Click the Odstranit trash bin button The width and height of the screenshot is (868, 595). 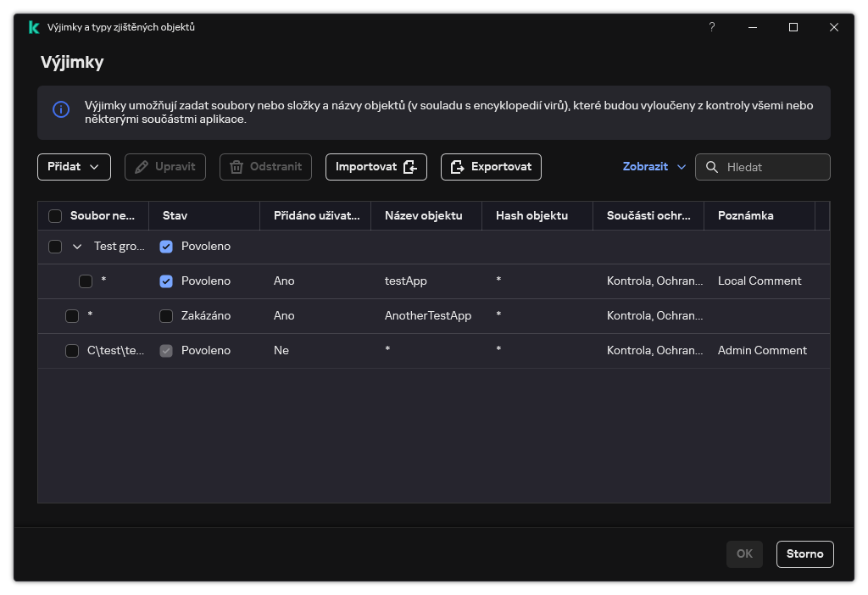point(265,167)
